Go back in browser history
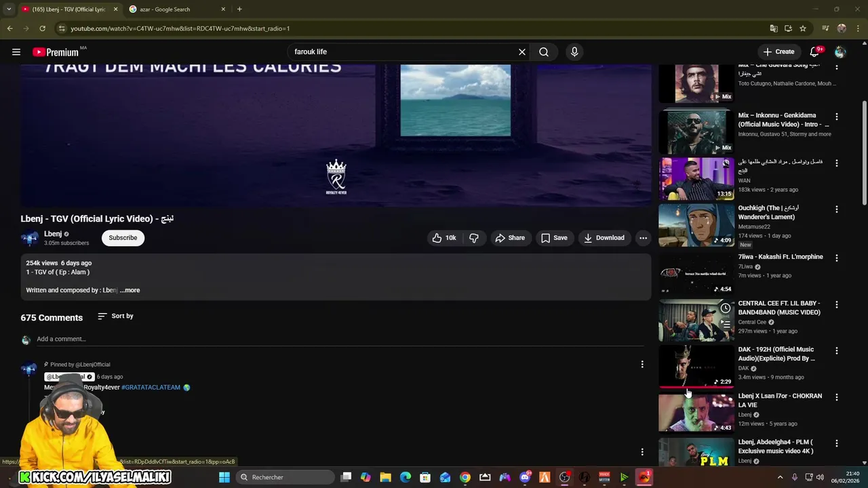Viewport: 868px width, 488px height. pos(9,28)
